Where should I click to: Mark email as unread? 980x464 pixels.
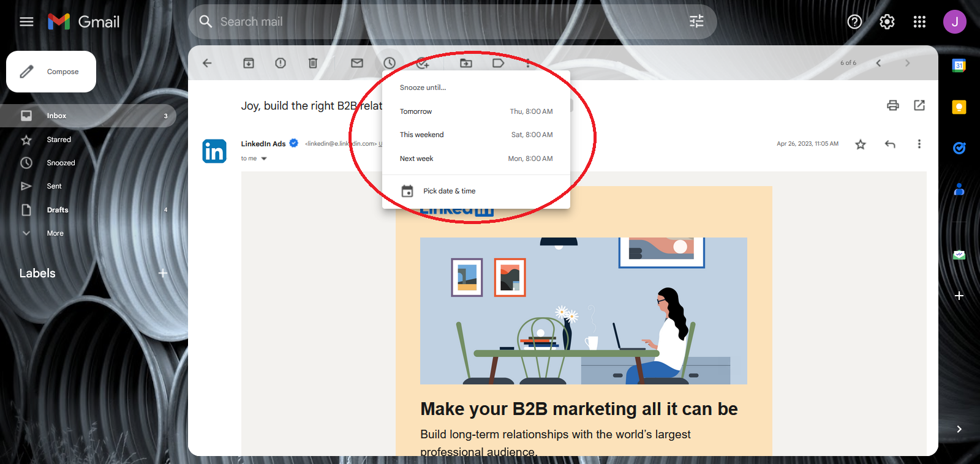357,63
